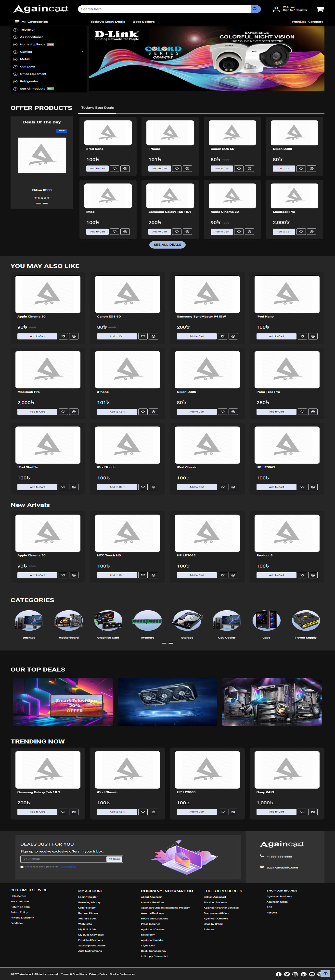
Task: Open Twitter social icon in footer
Action: 287,974
